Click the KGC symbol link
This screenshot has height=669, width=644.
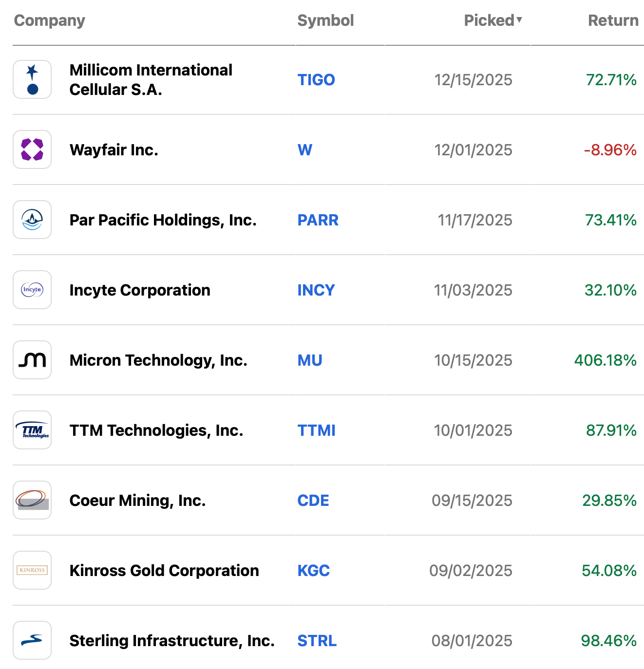(313, 571)
